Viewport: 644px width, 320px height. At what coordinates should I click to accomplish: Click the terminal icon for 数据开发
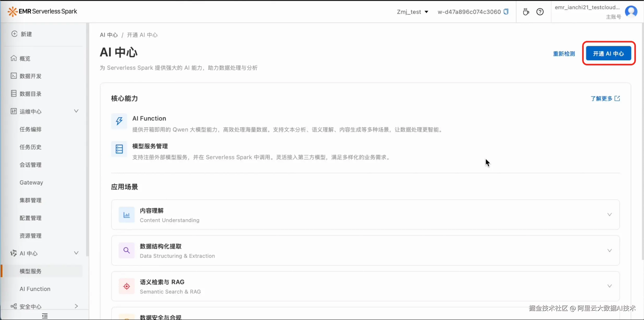pyautogui.click(x=14, y=76)
